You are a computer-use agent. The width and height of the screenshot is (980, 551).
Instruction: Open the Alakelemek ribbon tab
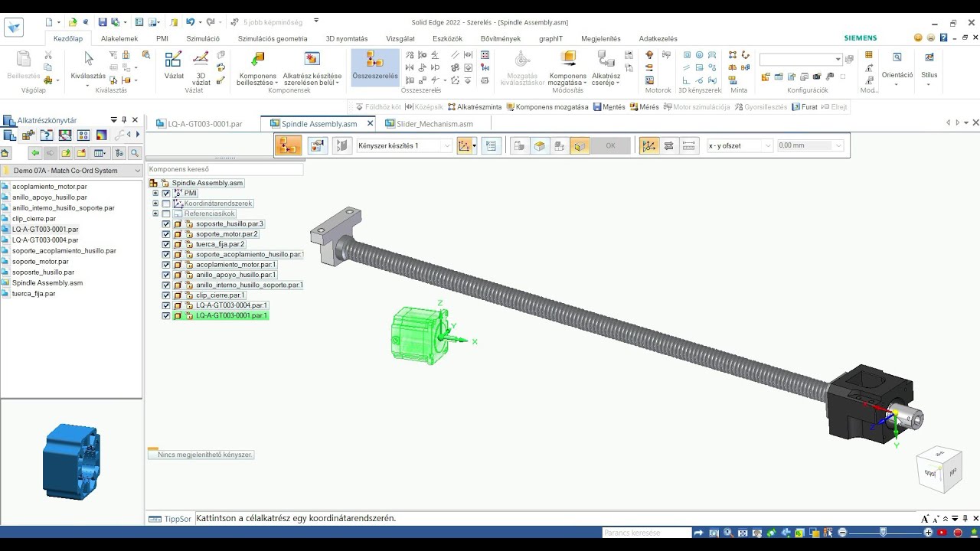pyautogui.click(x=119, y=38)
